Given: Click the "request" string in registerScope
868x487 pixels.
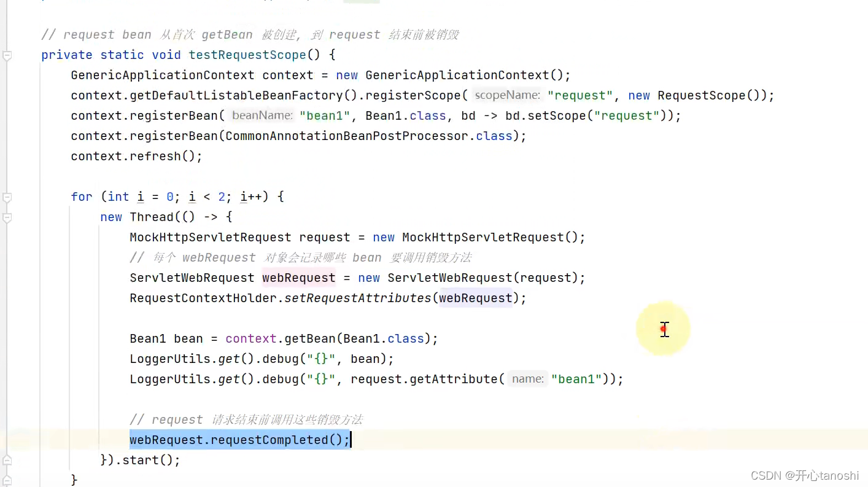Looking at the screenshot, I should tap(580, 95).
